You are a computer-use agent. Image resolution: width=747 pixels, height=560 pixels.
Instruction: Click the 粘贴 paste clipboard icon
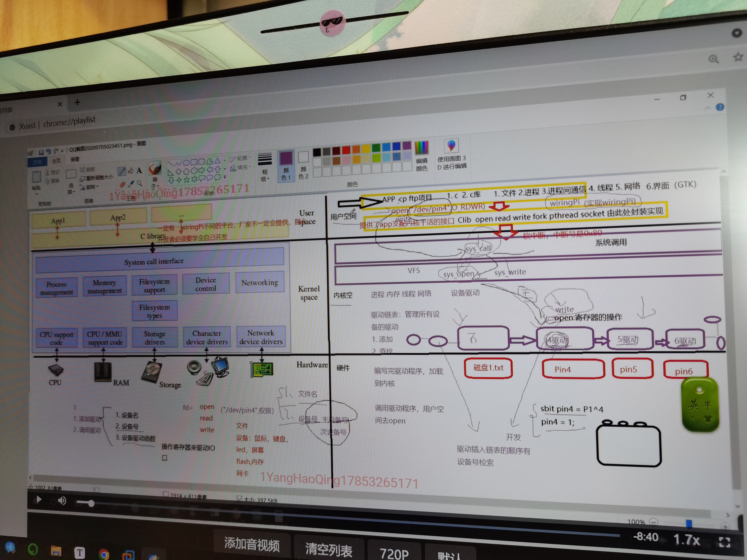(x=36, y=177)
